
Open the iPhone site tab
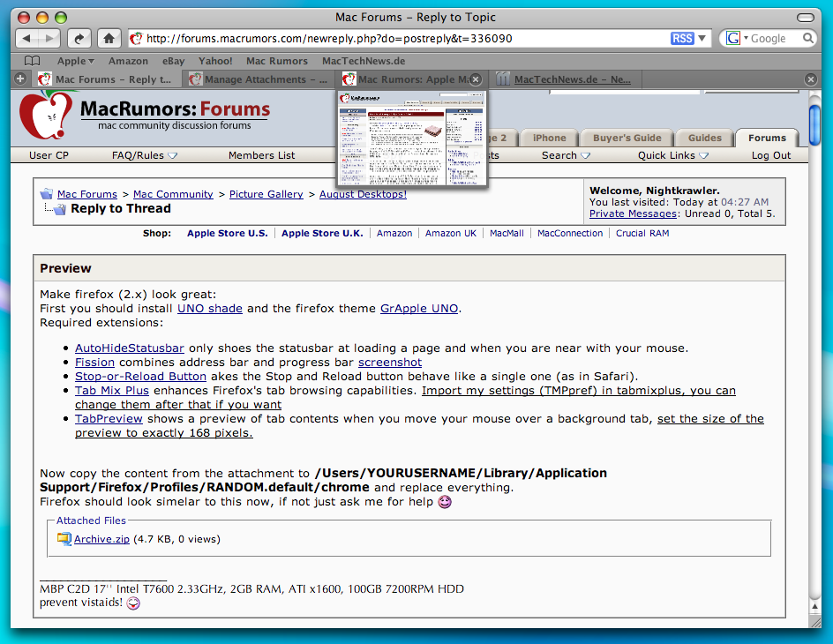coord(550,138)
